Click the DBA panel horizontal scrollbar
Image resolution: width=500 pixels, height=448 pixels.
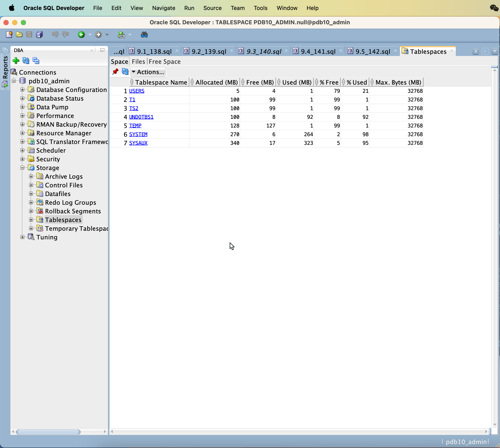[48, 432]
